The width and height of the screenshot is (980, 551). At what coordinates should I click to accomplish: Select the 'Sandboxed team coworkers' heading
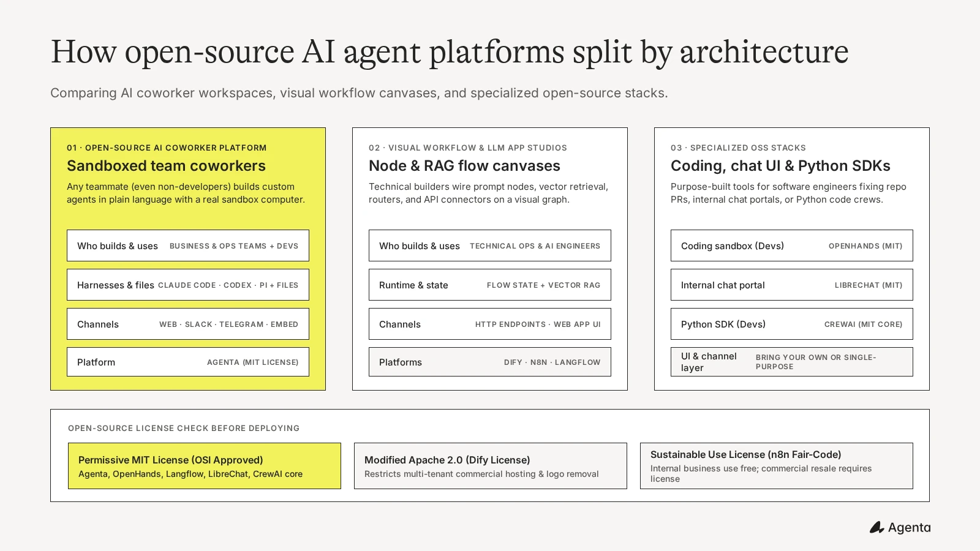pyautogui.click(x=166, y=166)
